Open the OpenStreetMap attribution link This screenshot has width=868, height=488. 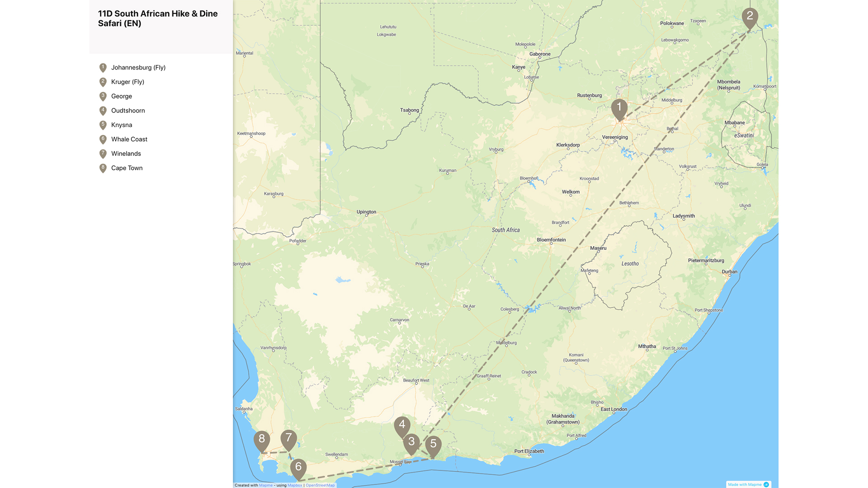tap(320, 485)
